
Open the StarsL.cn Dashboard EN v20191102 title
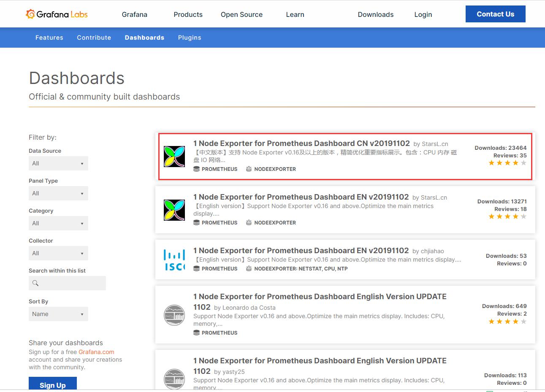tap(301, 197)
